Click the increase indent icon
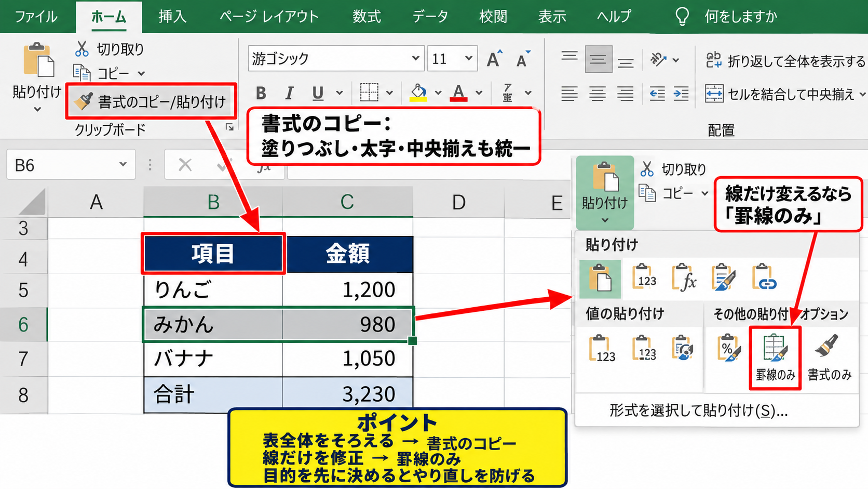 click(681, 94)
